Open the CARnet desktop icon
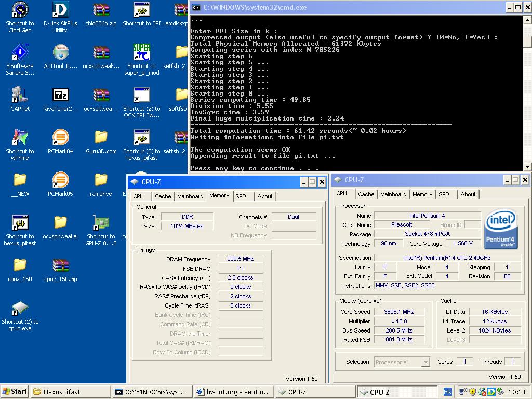 point(20,95)
